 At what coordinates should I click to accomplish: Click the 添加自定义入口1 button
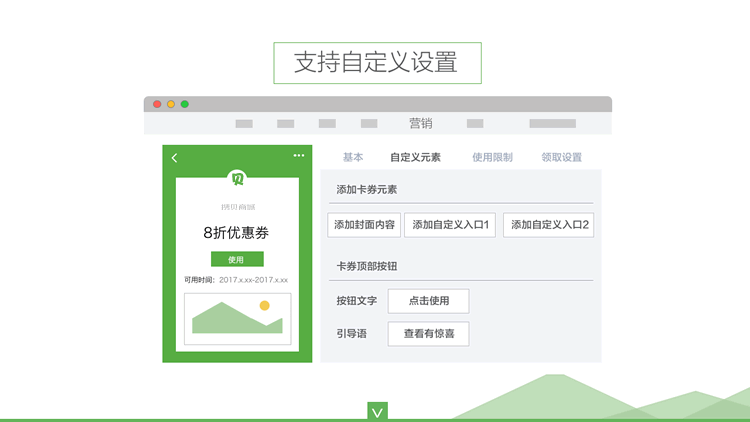[450, 225]
